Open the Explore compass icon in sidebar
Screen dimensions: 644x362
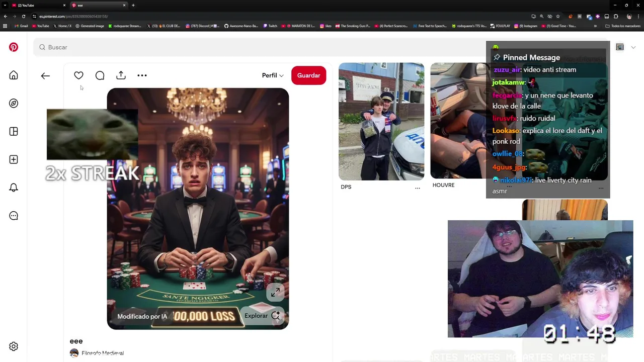pos(14,103)
